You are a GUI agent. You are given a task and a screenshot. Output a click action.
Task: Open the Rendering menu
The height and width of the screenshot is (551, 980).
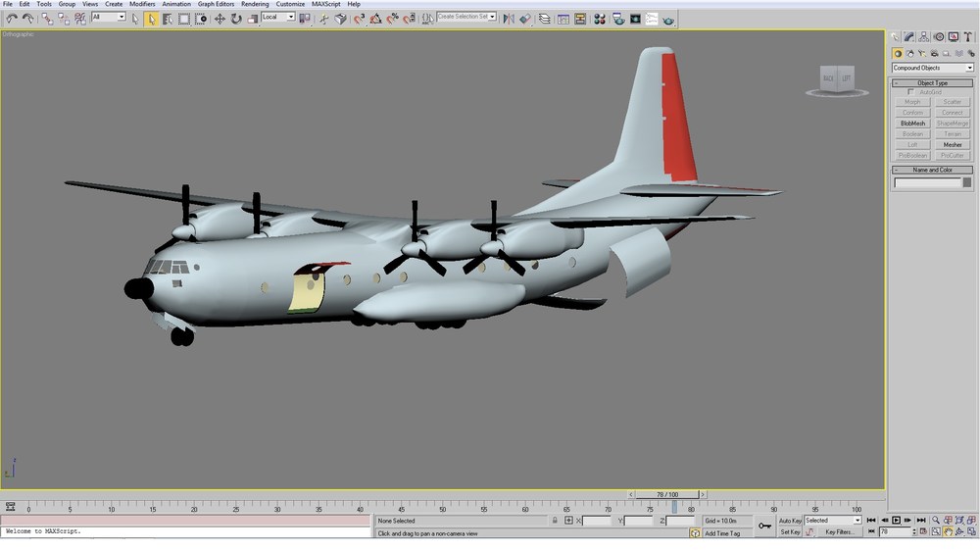[x=255, y=4]
